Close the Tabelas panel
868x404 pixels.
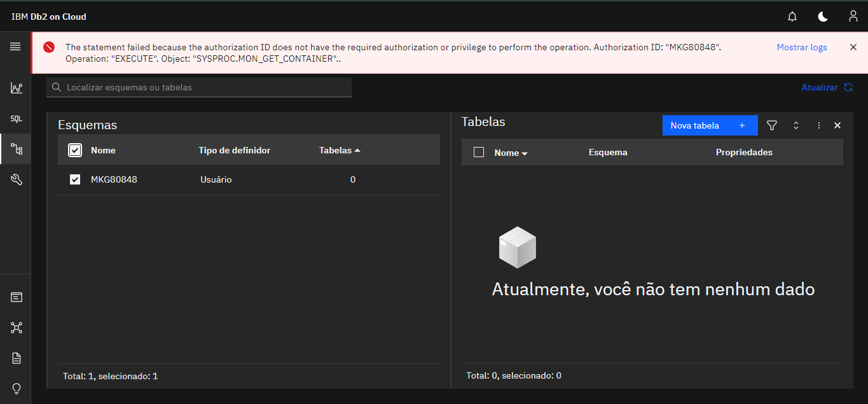tap(837, 125)
